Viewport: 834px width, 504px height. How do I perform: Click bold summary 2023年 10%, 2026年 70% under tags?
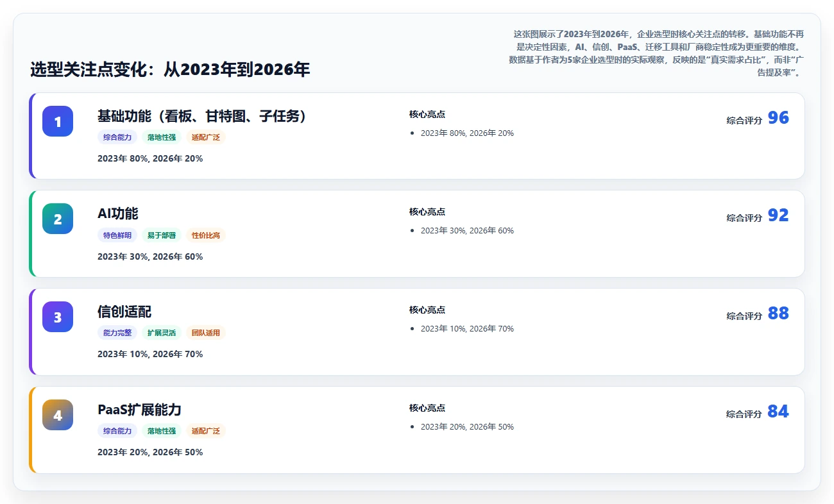pyautogui.click(x=150, y=354)
